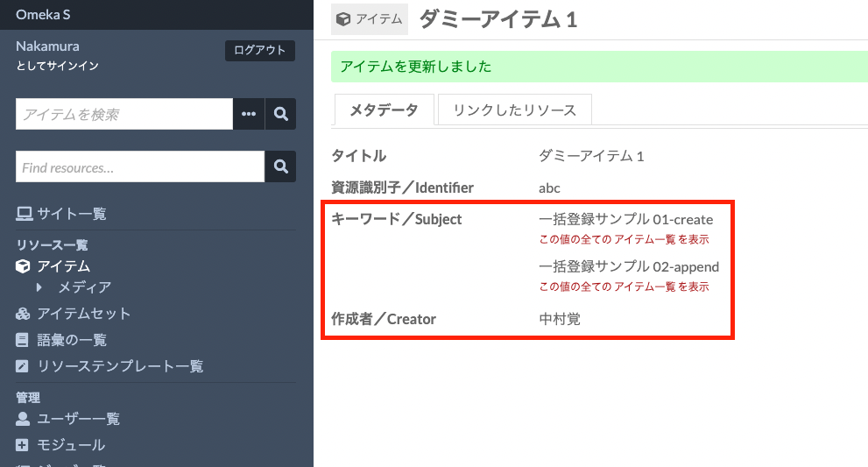This screenshot has height=467, width=868.
Task: Click the ユーザー一覧 person icon
Action: click(23, 419)
